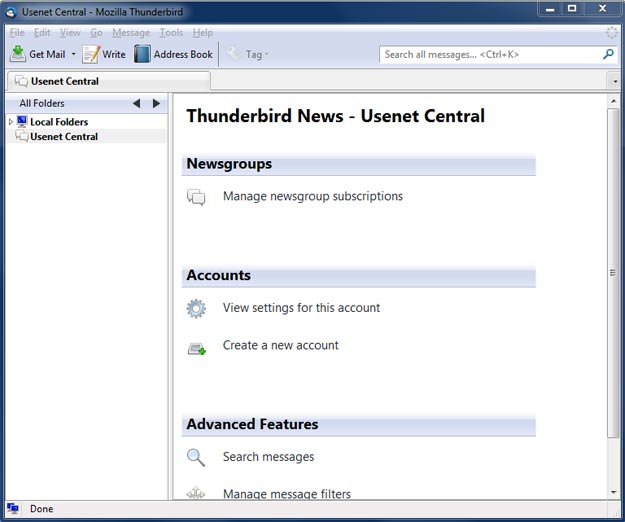Click Manage newsgroup subscriptions link
This screenshot has height=522, width=625.
click(313, 196)
